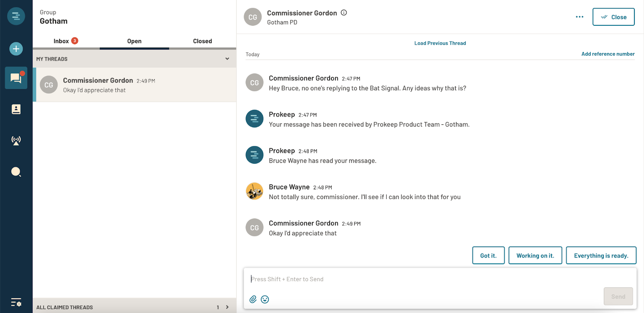The image size is (644, 313).
Task: Switch to the Inbox tab
Action: pyautogui.click(x=66, y=41)
